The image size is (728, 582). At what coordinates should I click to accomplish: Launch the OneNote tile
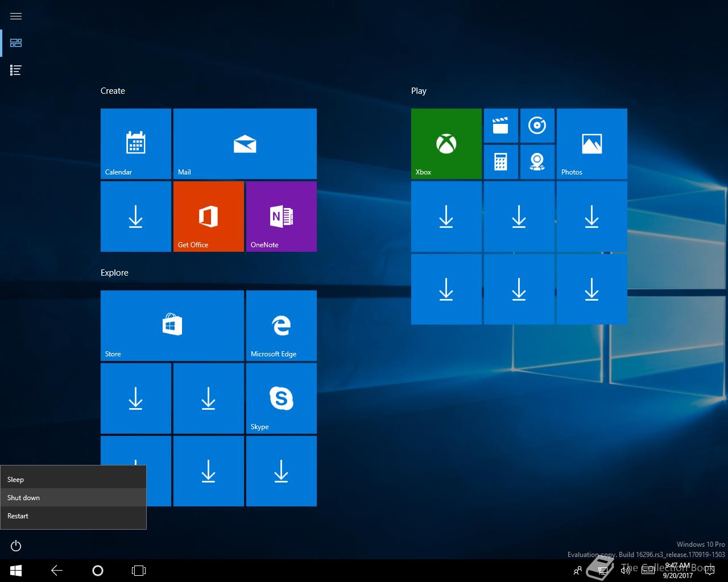tap(282, 217)
